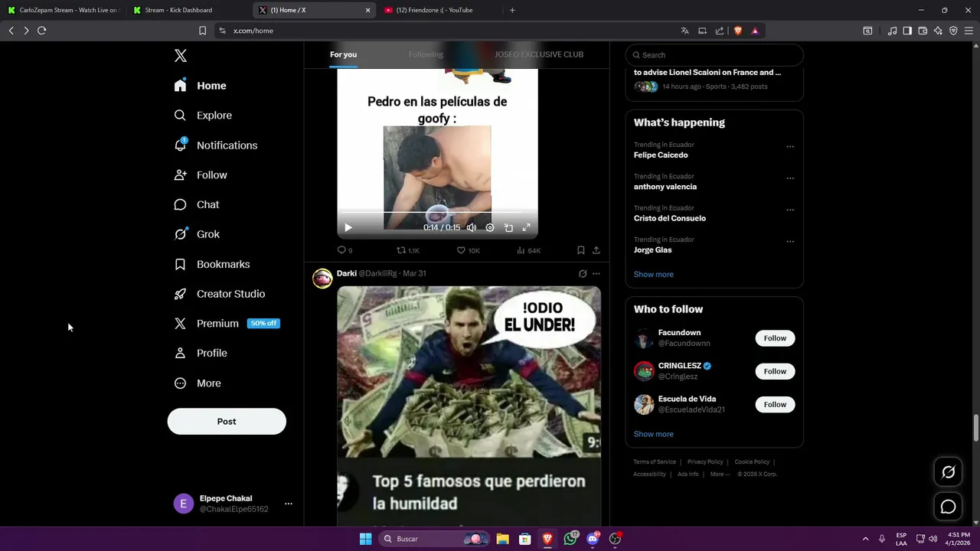Open Explore page

pyautogui.click(x=203, y=116)
